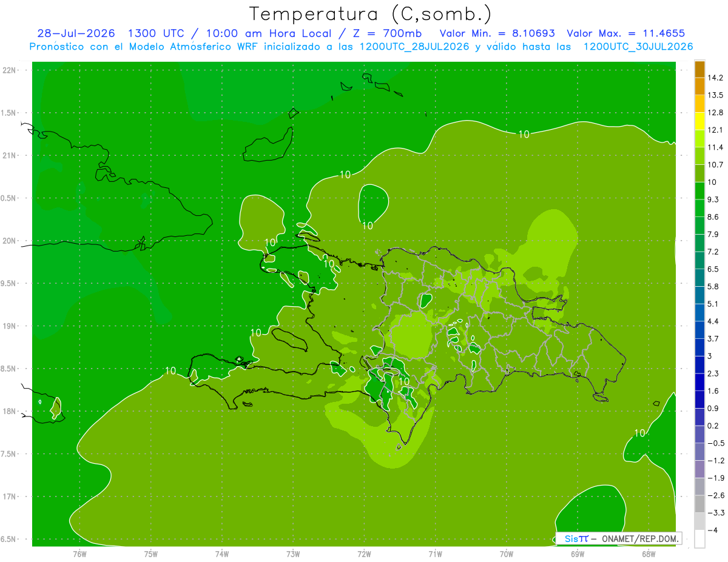Click "1200UTC_30JUL2026" valid-until time
The image size is (728, 562).
[638, 46]
